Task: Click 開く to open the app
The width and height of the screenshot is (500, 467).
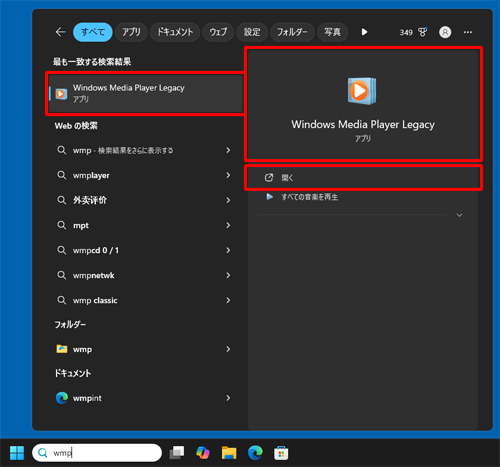Action: [363, 178]
